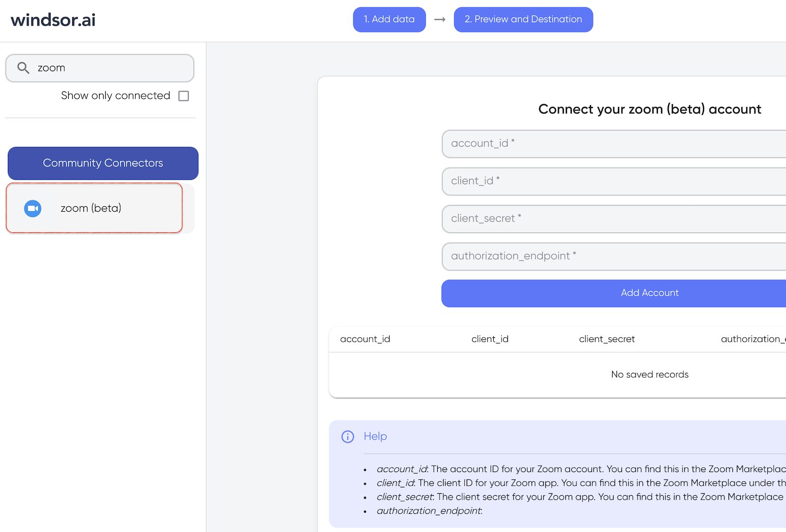Click the account_id table column header

(x=365, y=339)
